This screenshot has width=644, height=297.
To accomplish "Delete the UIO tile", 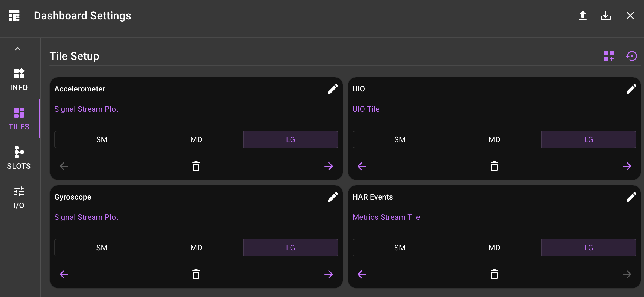I will click(x=494, y=166).
